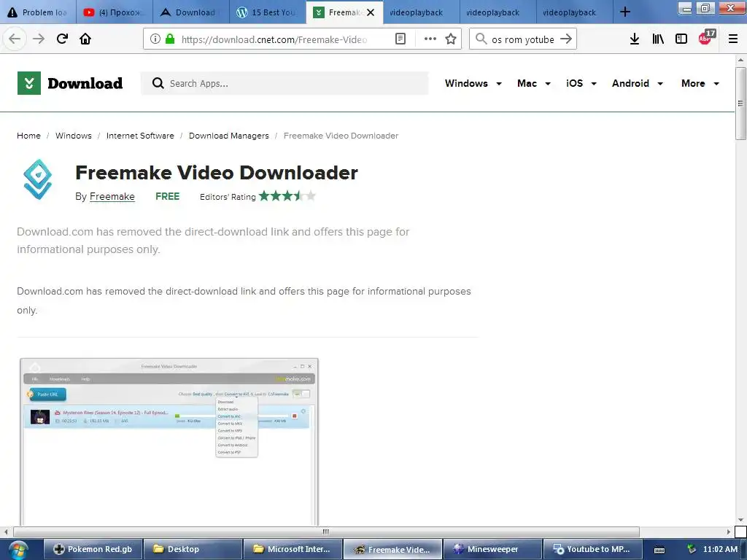Click the browser URL address field

click(274, 39)
